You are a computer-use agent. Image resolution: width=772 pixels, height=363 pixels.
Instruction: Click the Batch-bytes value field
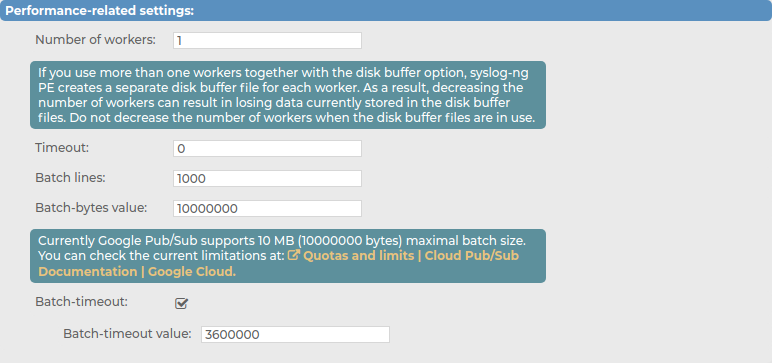[267, 208]
